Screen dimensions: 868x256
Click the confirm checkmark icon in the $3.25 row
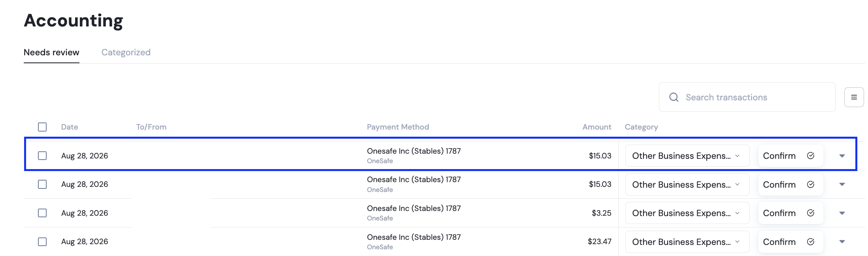click(811, 213)
